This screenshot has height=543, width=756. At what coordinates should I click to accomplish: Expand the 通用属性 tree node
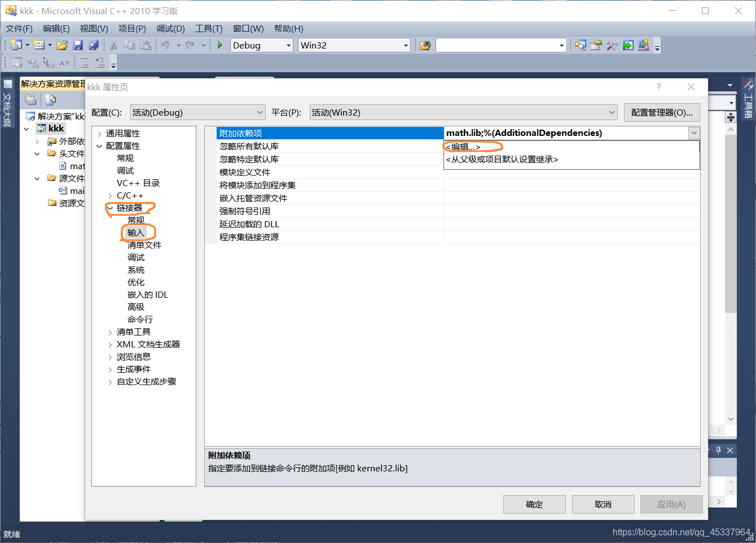tap(99, 134)
